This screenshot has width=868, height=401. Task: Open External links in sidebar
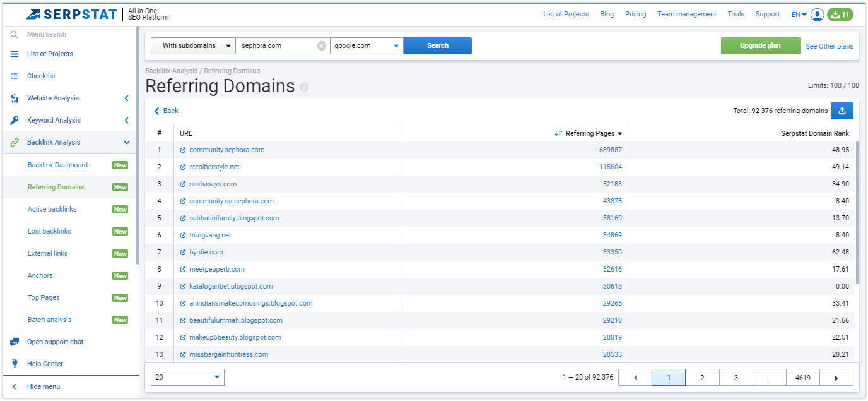coord(47,254)
